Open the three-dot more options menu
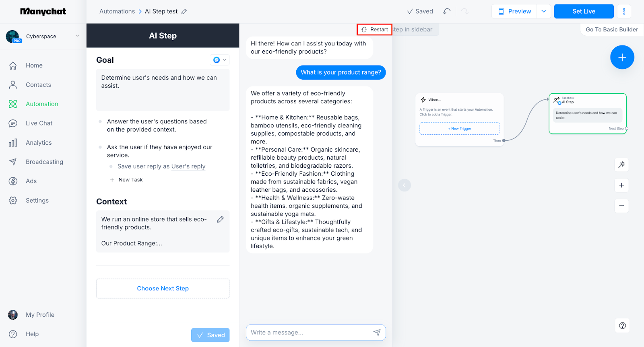This screenshot has width=644, height=347. [624, 11]
